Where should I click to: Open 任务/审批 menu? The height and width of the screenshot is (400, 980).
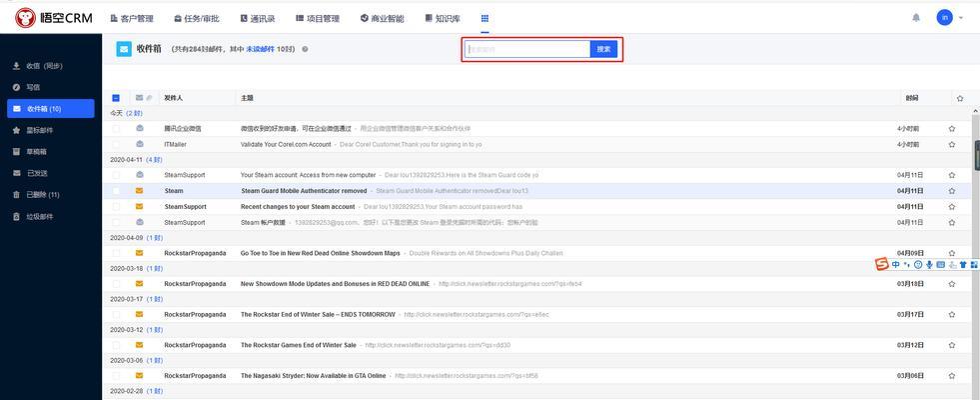[x=197, y=18]
